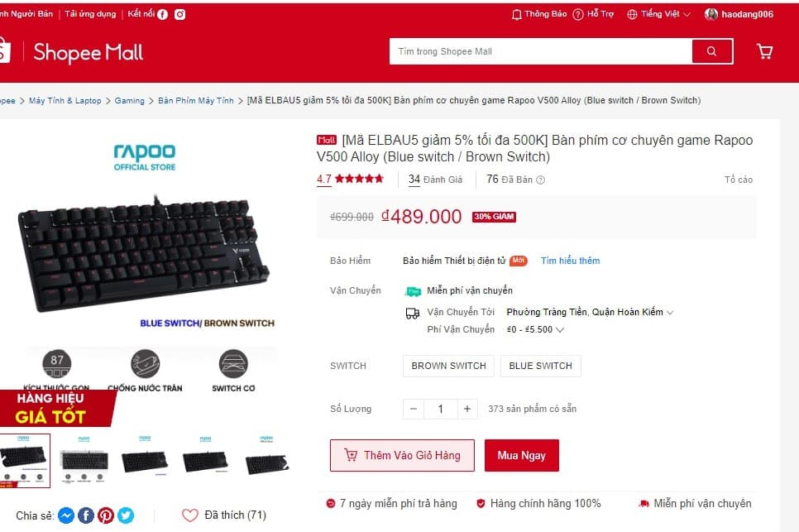Add item with Thêm Vào Giỏ Hàng
The height and width of the screenshot is (532, 799).
402,456
